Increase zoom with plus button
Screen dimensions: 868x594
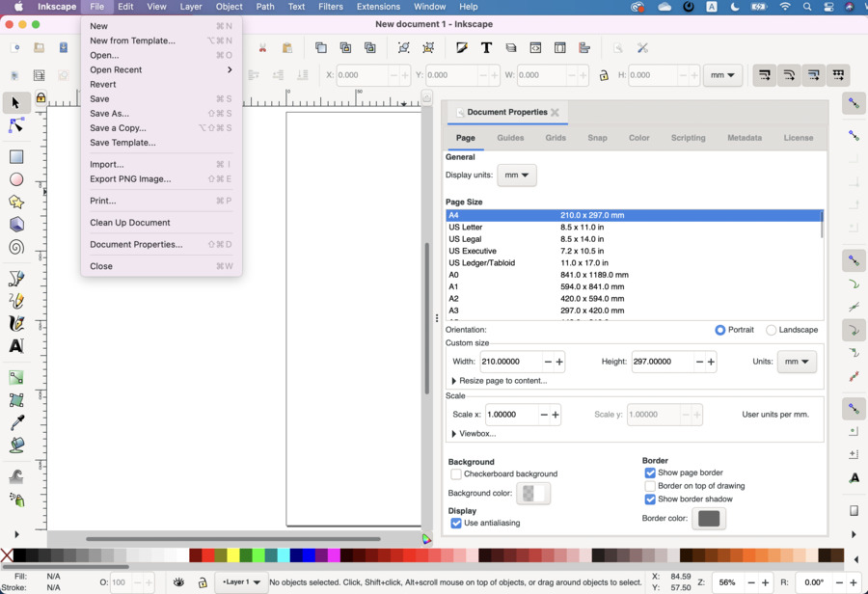[x=765, y=582]
